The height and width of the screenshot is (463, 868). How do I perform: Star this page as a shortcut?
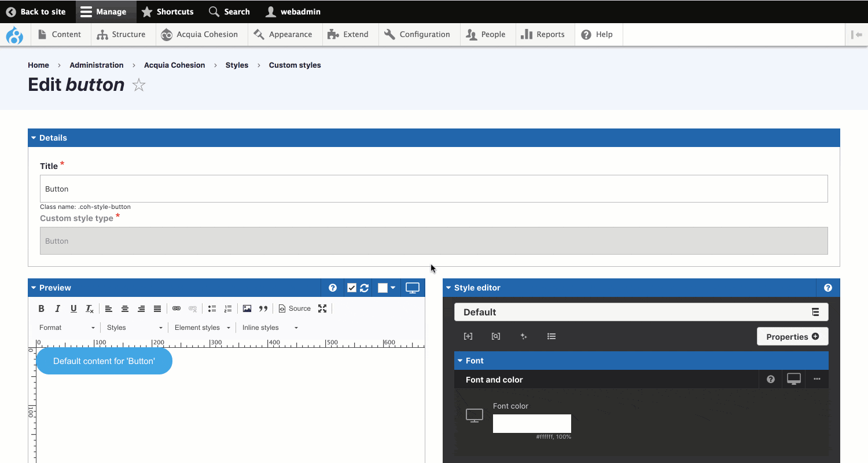coord(139,85)
